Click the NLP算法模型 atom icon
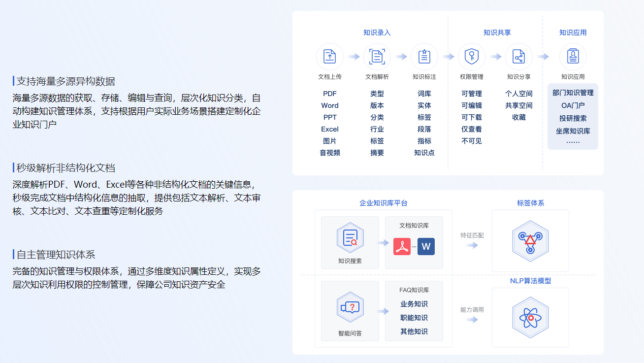The width and height of the screenshot is (644, 363). click(530, 318)
